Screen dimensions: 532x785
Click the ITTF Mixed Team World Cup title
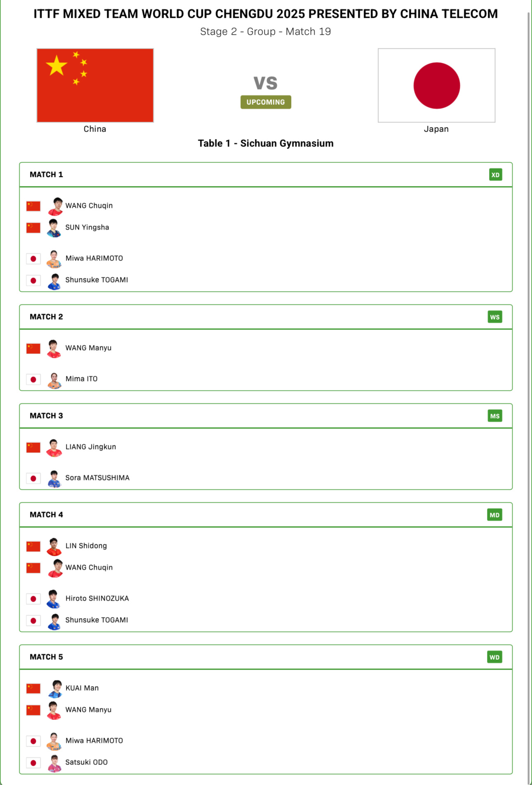pyautogui.click(x=266, y=14)
